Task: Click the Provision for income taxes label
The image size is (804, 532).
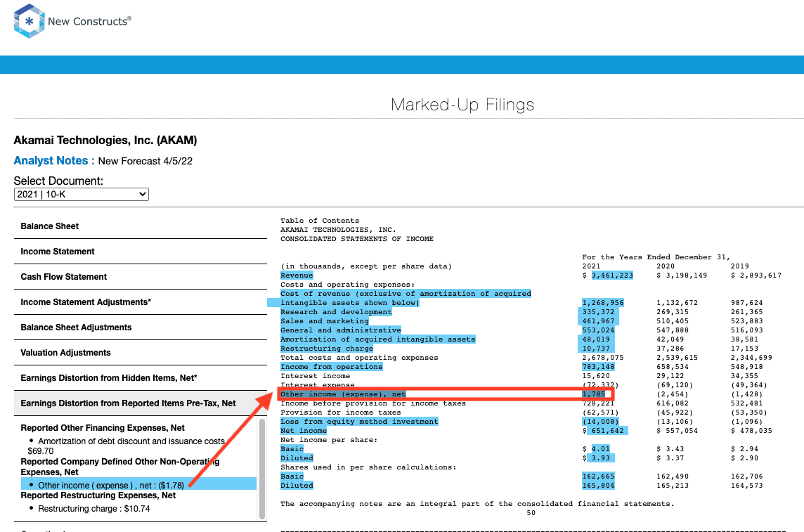Action: pos(340,413)
